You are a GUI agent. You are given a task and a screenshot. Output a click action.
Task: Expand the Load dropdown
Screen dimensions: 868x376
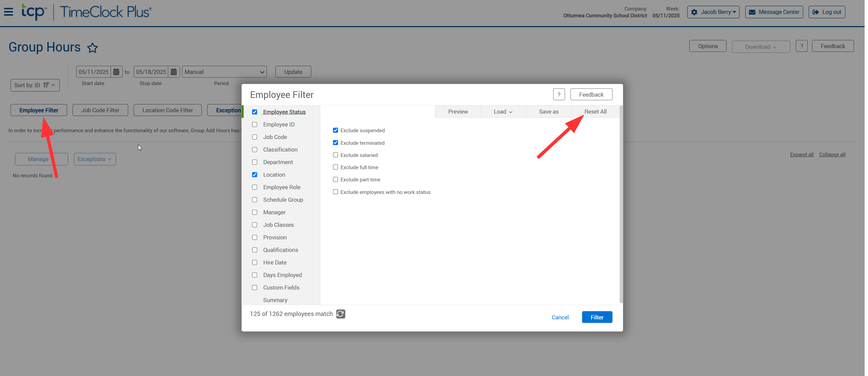(x=503, y=112)
